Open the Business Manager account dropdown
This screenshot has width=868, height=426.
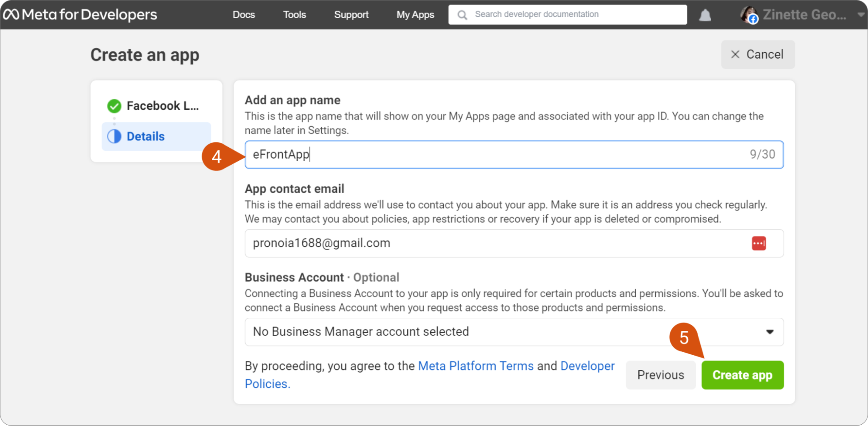(514, 332)
